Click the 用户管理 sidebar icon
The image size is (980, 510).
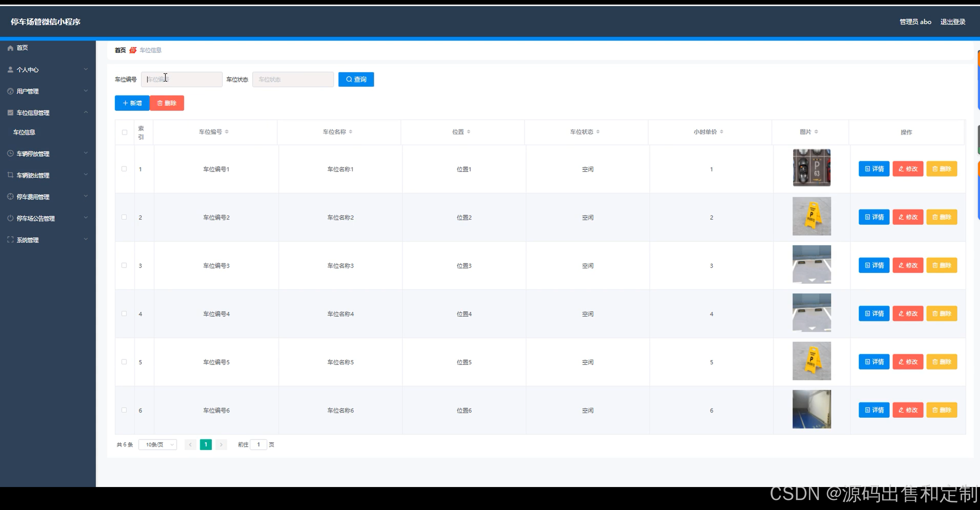[x=10, y=91]
